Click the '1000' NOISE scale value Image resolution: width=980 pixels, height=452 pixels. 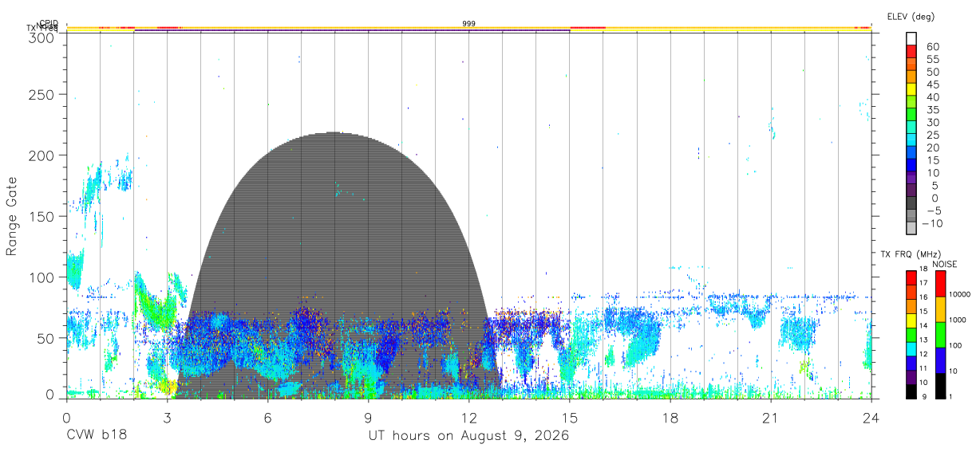click(959, 320)
